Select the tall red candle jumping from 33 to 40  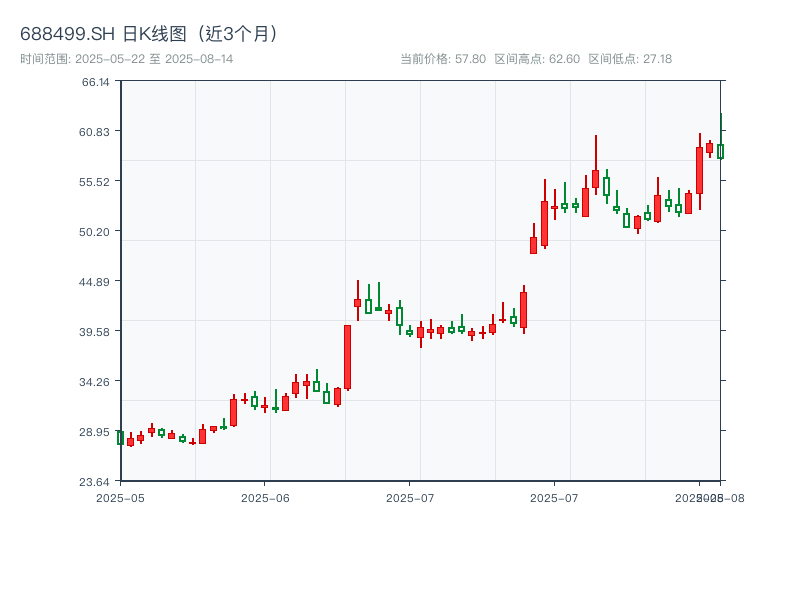[x=347, y=357]
